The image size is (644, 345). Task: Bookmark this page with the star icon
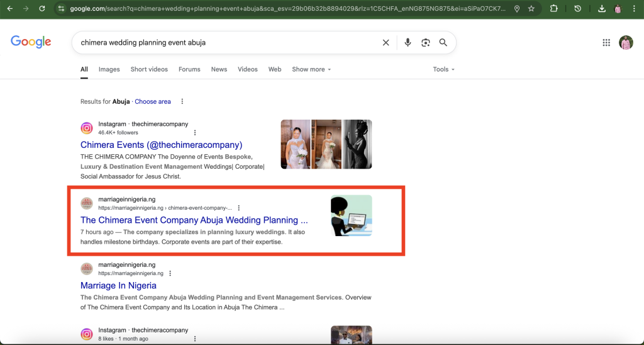[531, 8]
